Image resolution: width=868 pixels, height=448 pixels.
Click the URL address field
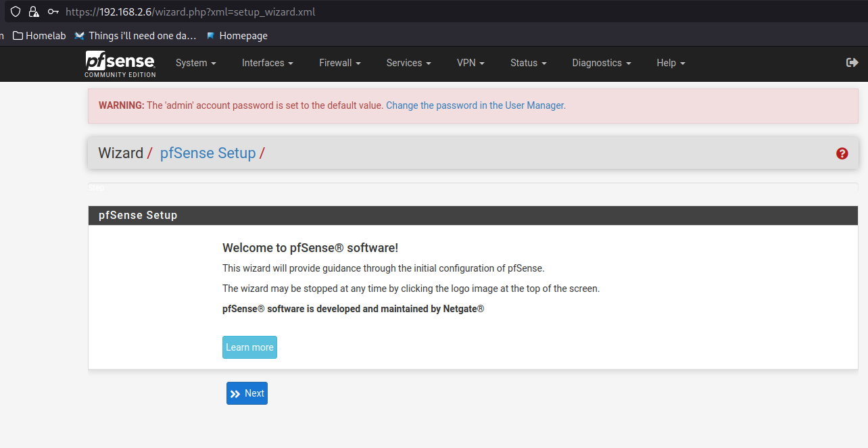406,11
